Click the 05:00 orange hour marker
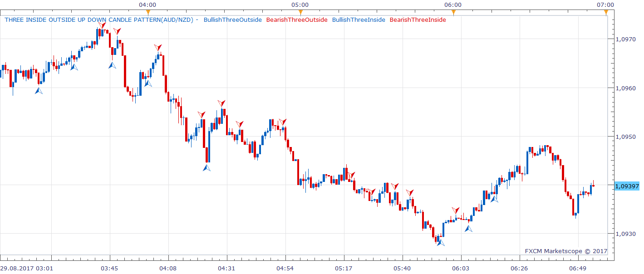Viewport: 644px width, 274px height. 300,12
